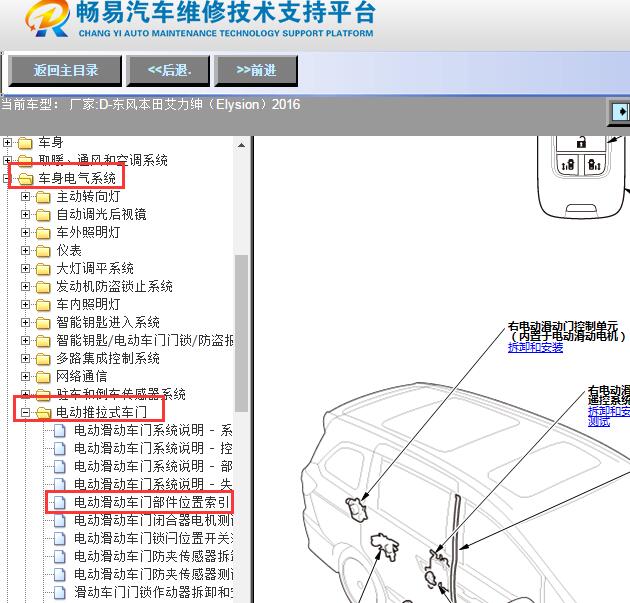Open 滑动车门门锁作动器拆卸和 document

pos(153,592)
